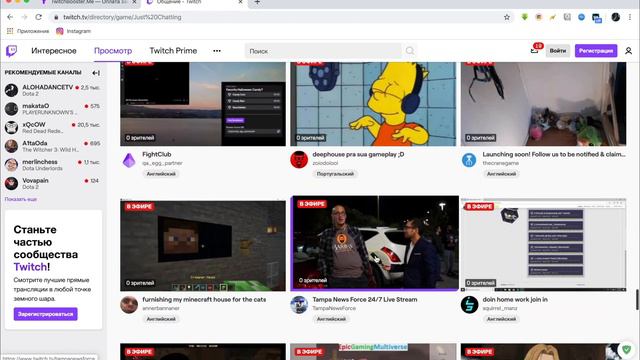Screen dimensions: 640x360
Task: Click the TampaNewsForce channel name
Action: [x=334, y=308]
